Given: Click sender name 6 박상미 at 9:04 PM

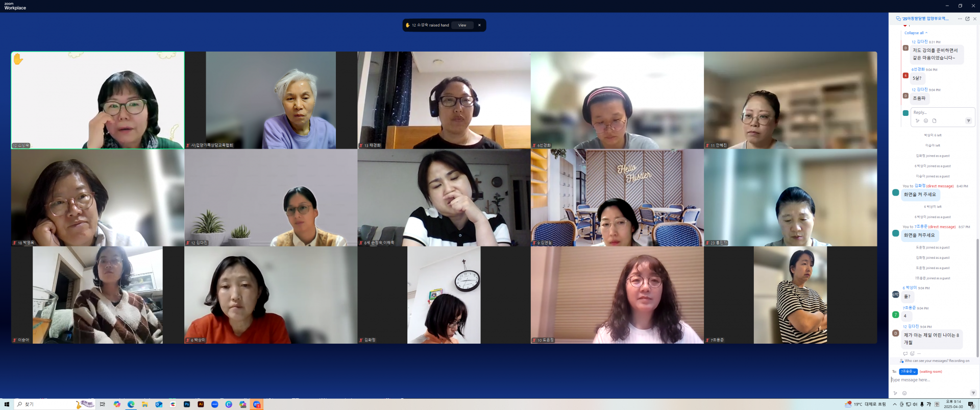Looking at the screenshot, I should click(x=910, y=288).
